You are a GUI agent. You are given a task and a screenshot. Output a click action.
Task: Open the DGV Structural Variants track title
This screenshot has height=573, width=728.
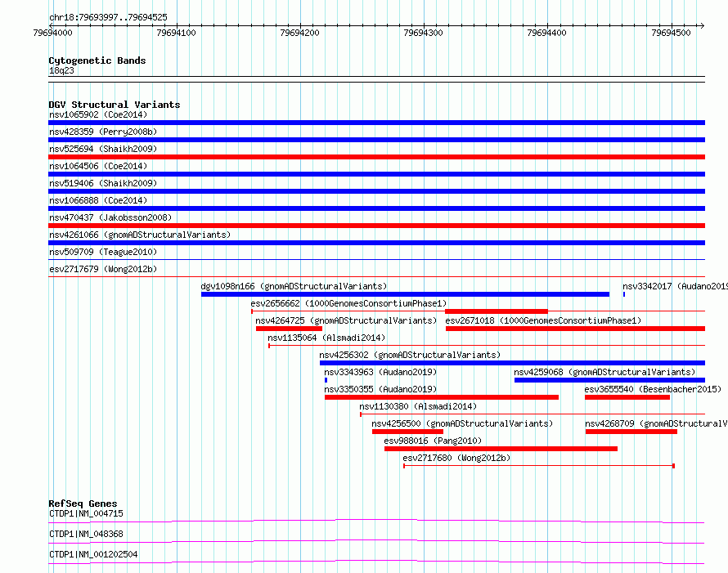coord(115,105)
